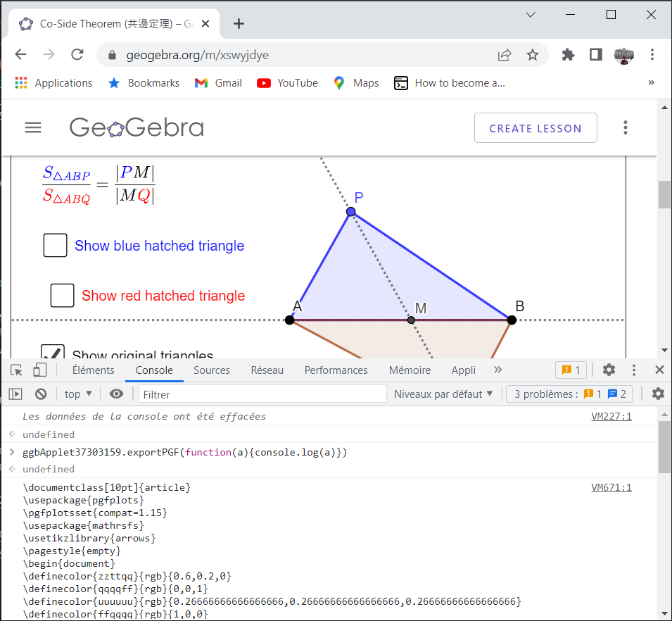Image resolution: width=672 pixels, height=621 pixels.
Task: Bookmark this page with star icon
Action: click(533, 55)
